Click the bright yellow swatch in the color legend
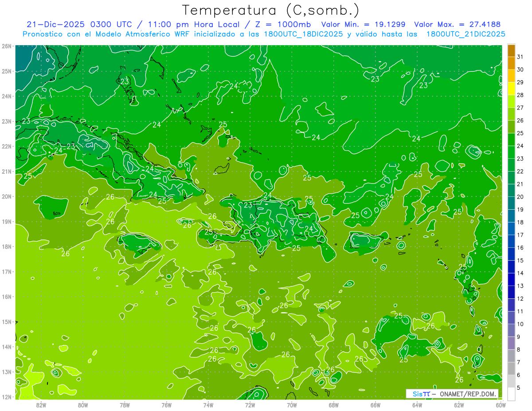The height and width of the screenshot is (411, 532). [511, 89]
